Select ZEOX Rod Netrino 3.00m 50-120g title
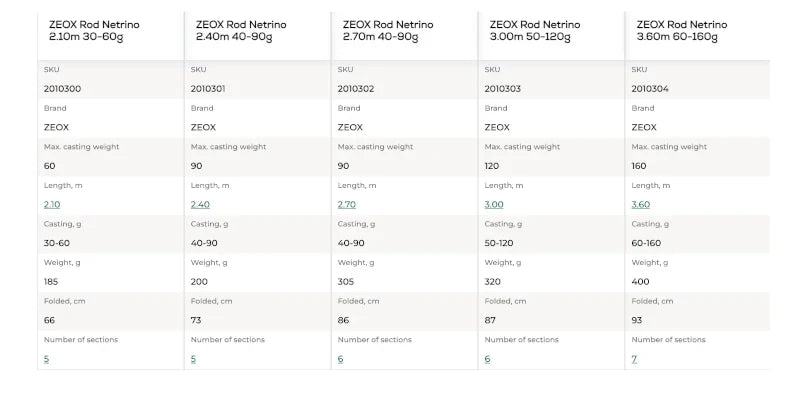This screenshot has width=800, height=400. click(x=535, y=31)
